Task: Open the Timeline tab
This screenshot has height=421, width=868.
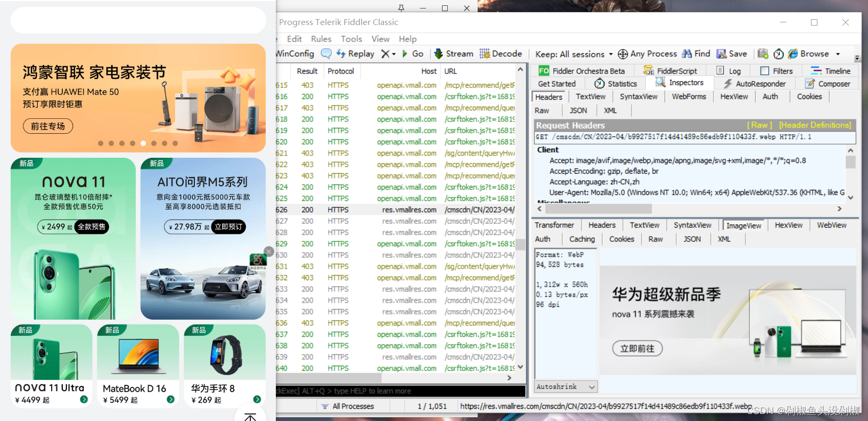Action: 830,71
